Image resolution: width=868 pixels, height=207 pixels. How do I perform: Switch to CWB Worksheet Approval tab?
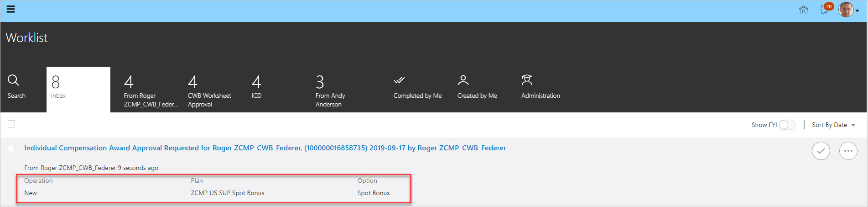210,91
